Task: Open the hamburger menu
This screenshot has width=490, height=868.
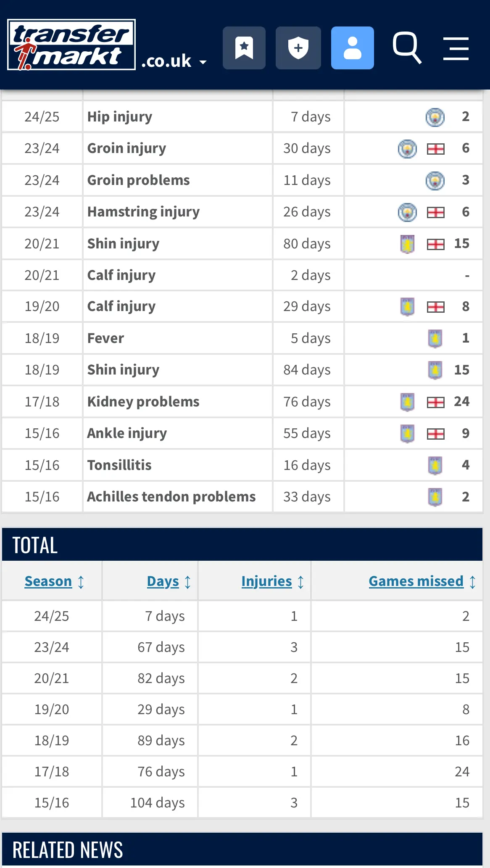Action: (456, 48)
